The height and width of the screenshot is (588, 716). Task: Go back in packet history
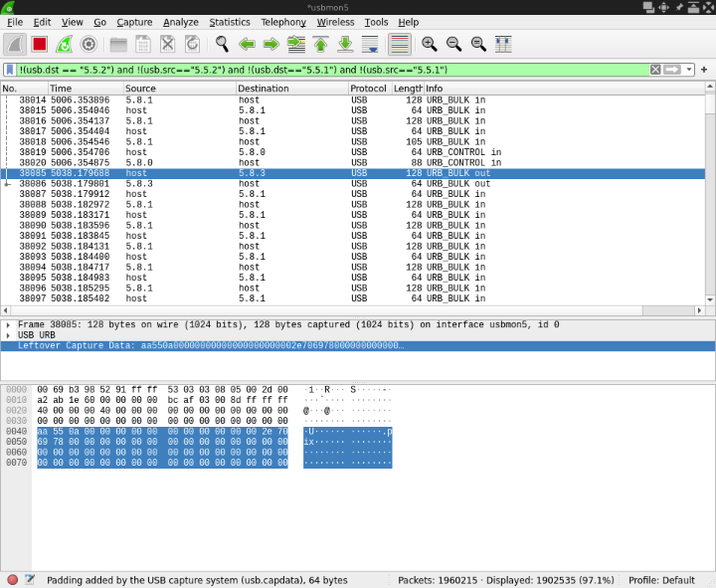tap(247, 45)
